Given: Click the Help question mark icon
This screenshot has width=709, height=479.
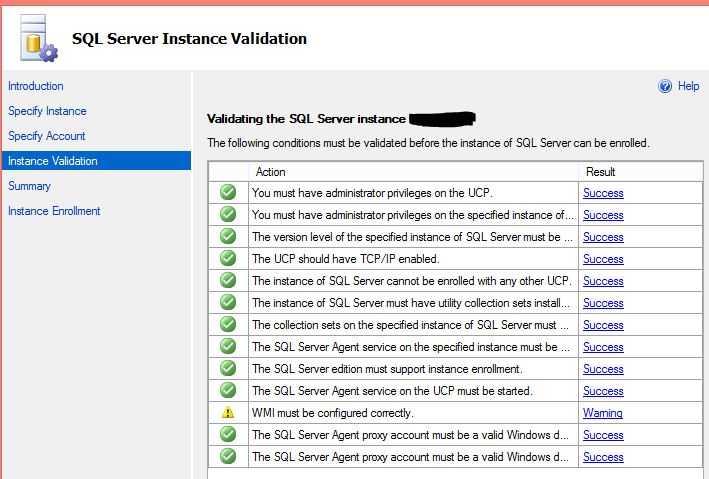Looking at the screenshot, I should [x=665, y=86].
